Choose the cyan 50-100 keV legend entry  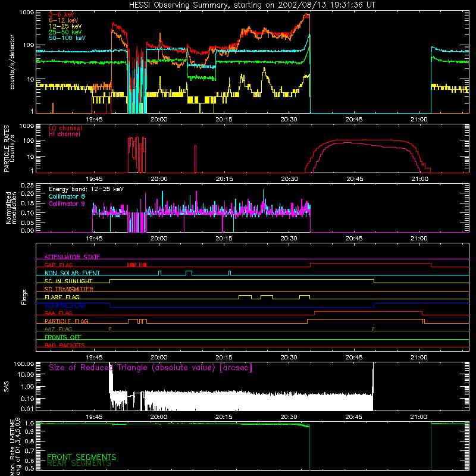[67, 38]
